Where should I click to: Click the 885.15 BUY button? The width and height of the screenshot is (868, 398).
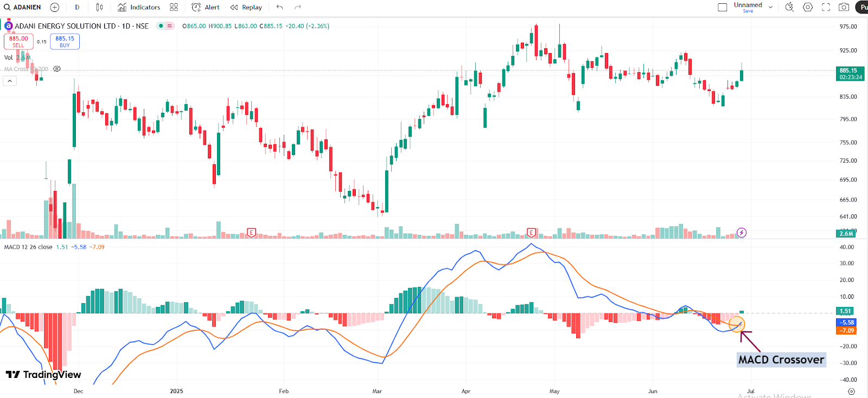[x=65, y=41]
